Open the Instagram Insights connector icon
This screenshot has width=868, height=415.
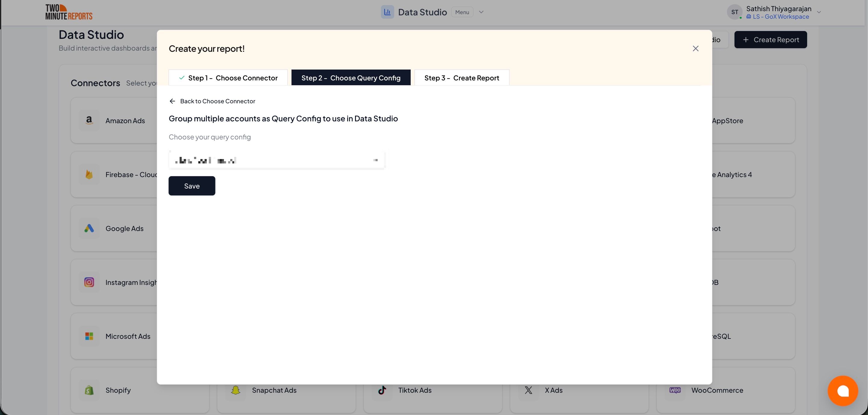[89, 282]
